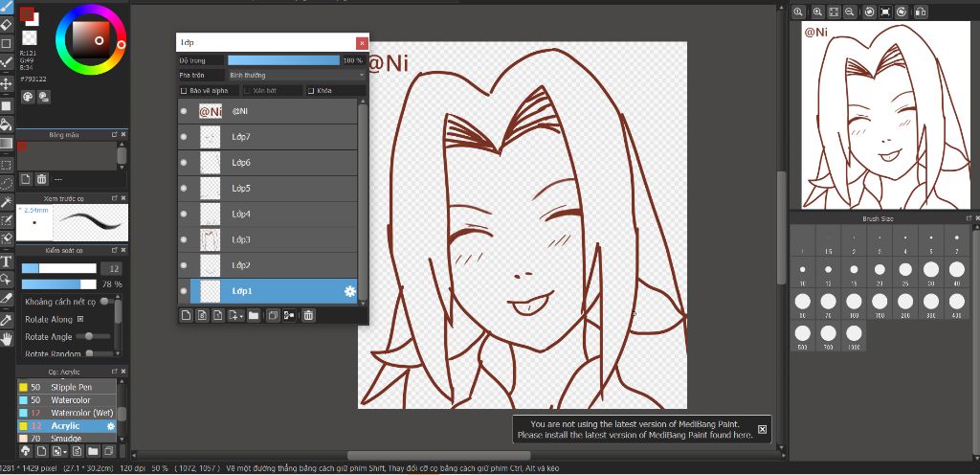980x475 pixels.
Task: Select brush size 10 preset
Action: pyautogui.click(x=803, y=271)
